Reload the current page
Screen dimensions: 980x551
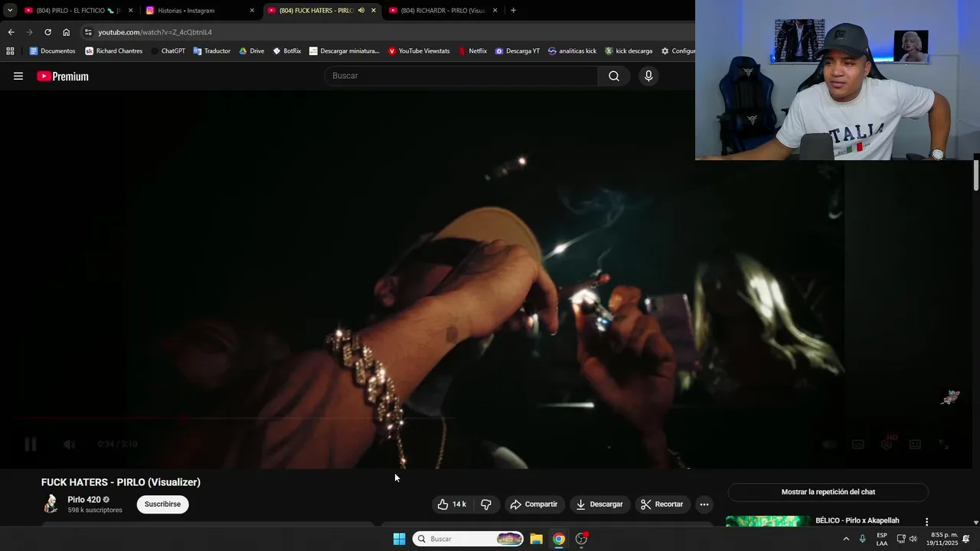[47, 32]
